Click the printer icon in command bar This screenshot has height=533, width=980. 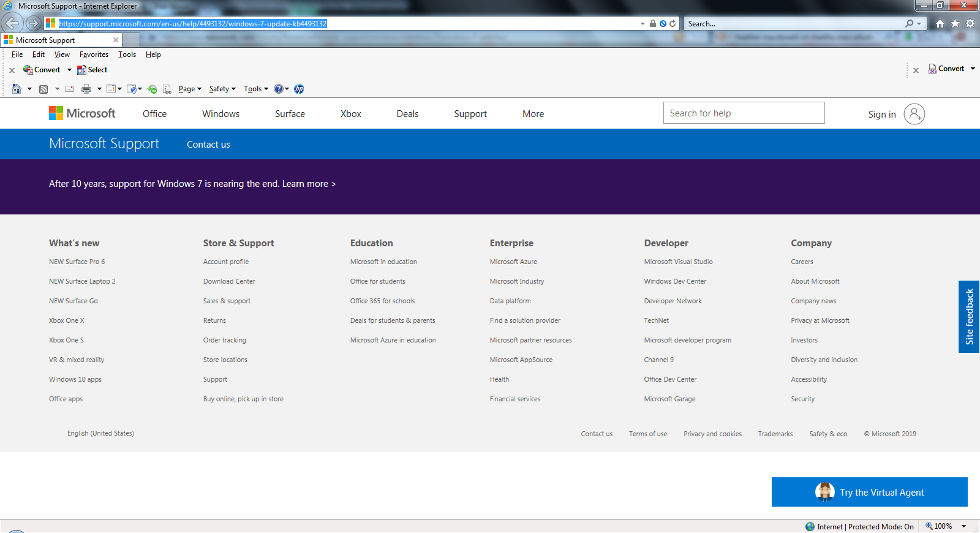click(x=86, y=89)
